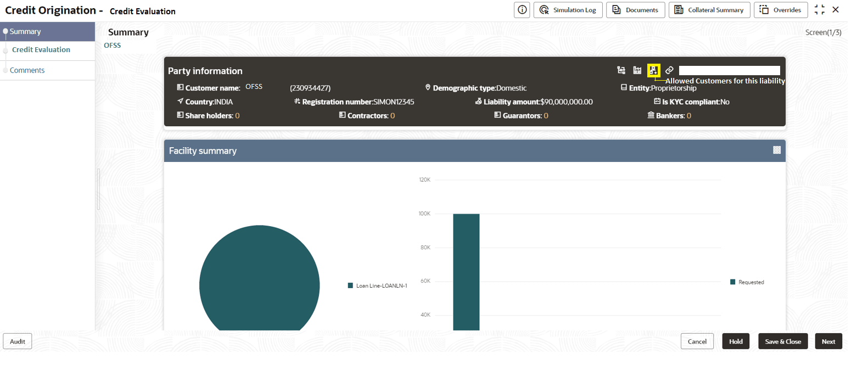Screen dimensions: 868x365
Task: Proceed with the Next button
Action: pos(828,341)
